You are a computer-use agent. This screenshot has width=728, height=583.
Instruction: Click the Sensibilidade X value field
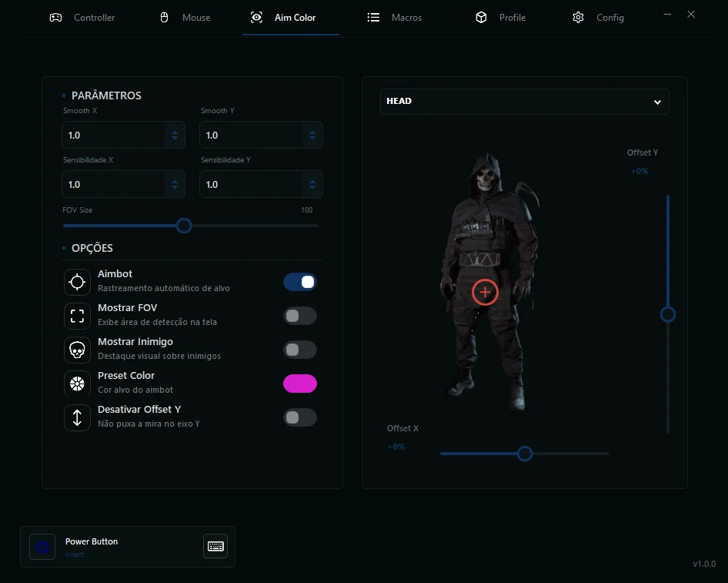click(123, 184)
